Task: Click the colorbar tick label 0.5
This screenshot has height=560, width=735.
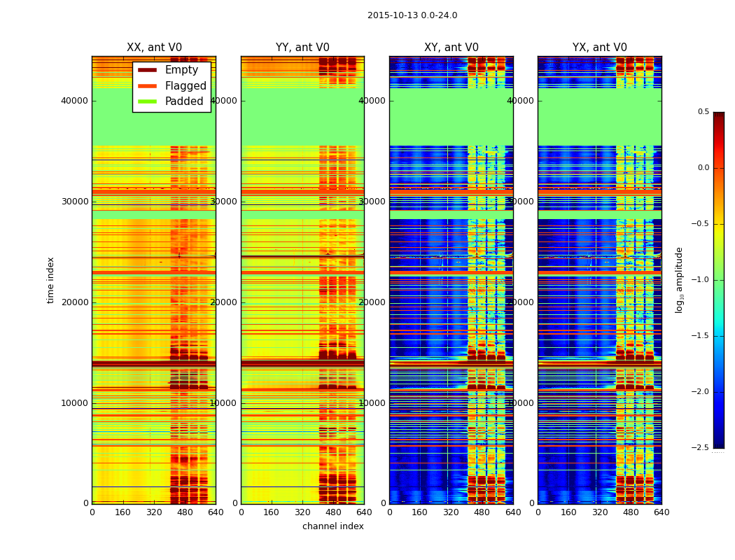Action: [703, 111]
